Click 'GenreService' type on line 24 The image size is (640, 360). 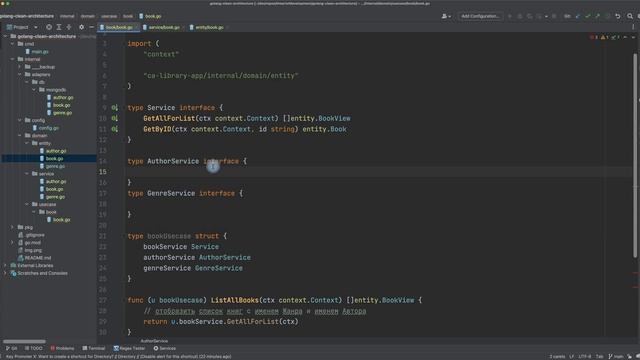coord(219,268)
